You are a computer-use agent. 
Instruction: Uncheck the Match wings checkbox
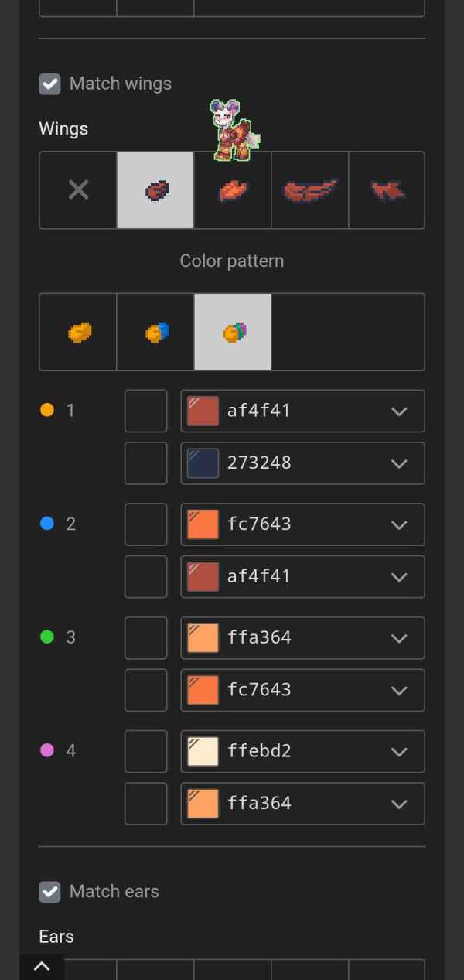click(50, 84)
